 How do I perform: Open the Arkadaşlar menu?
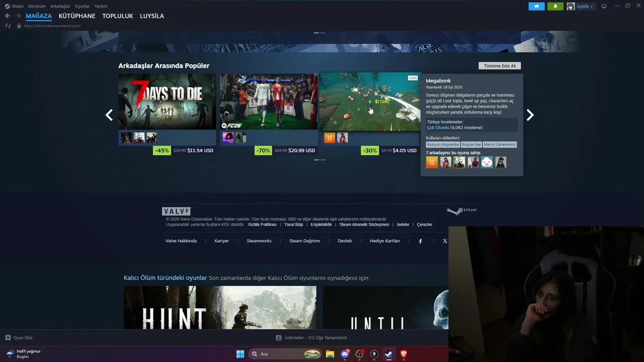pos(60,6)
